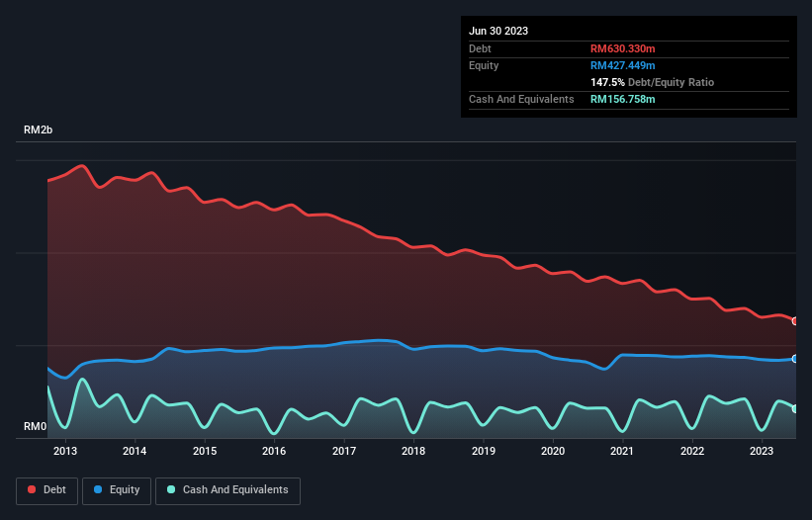Image resolution: width=812 pixels, height=520 pixels.
Task: Click the 2017 x-axis label
Action: pyautogui.click(x=344, y=451)
